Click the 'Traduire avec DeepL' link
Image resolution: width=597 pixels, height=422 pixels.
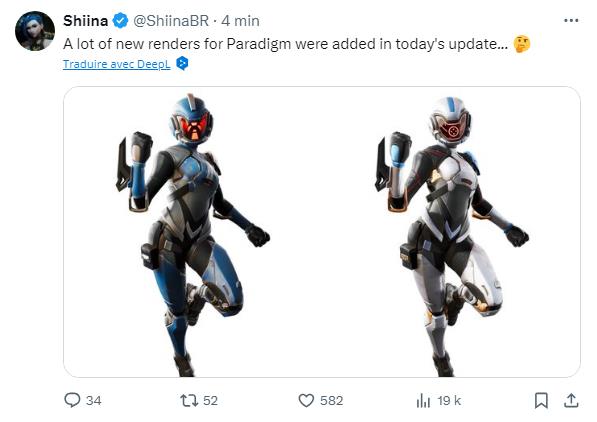pos(117,64)
